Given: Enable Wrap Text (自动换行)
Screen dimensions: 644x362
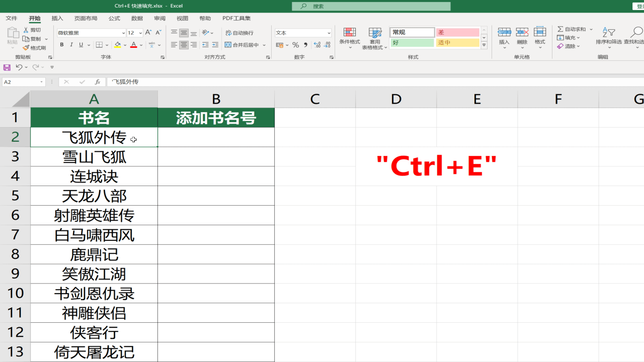Looking at the screenshot, I should click(x=239, y=33).
